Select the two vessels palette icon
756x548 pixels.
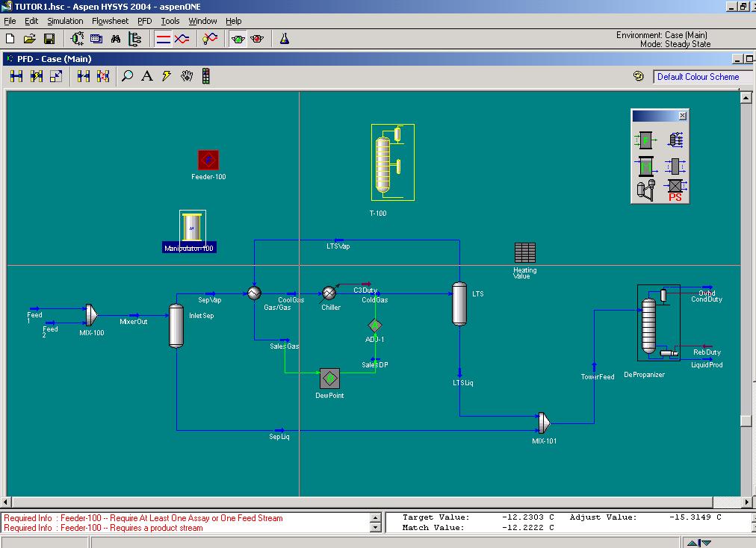pyautogui.click(x=645, y=190)
